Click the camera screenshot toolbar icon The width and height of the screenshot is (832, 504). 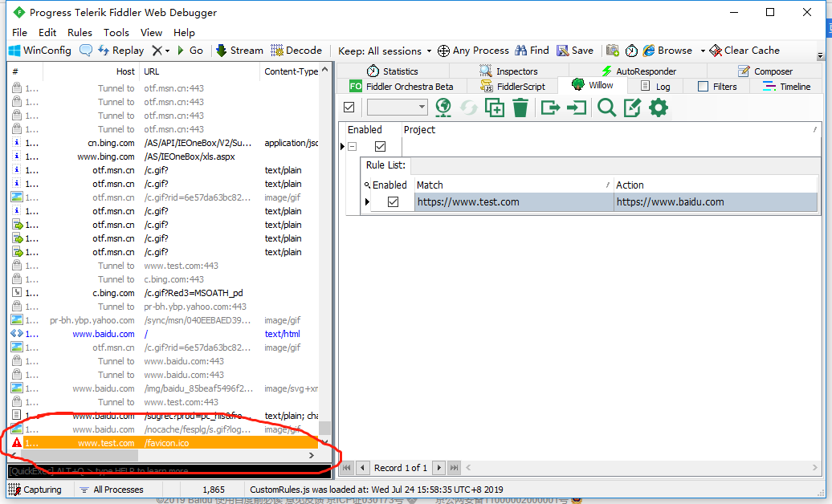[612, 51]
